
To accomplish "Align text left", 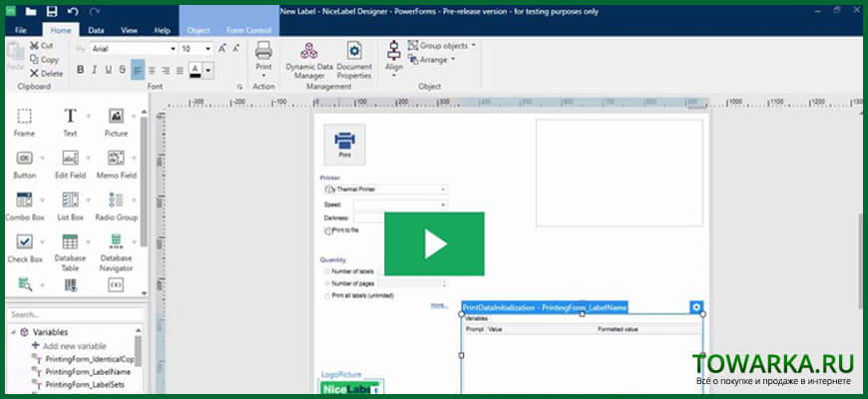I will (138, 70).
